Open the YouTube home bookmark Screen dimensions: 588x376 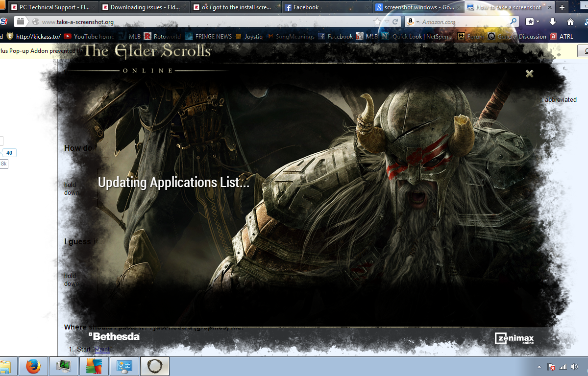tap(89, 37)
